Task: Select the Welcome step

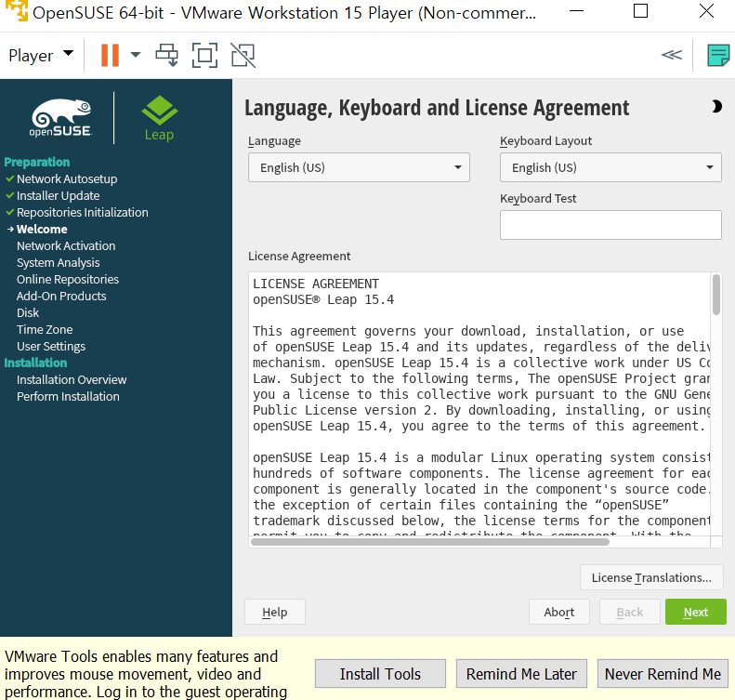Action: coord(42,230)
